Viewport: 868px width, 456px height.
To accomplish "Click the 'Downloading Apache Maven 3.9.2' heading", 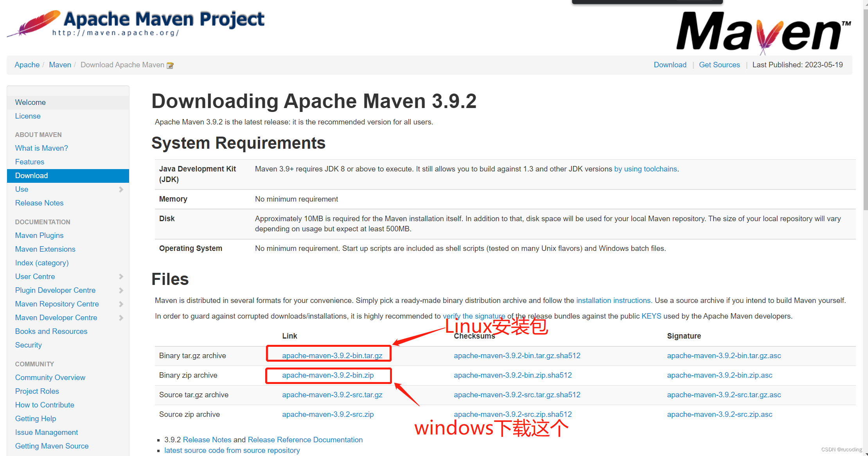I will pyautogui.click(x=314, y=101).
